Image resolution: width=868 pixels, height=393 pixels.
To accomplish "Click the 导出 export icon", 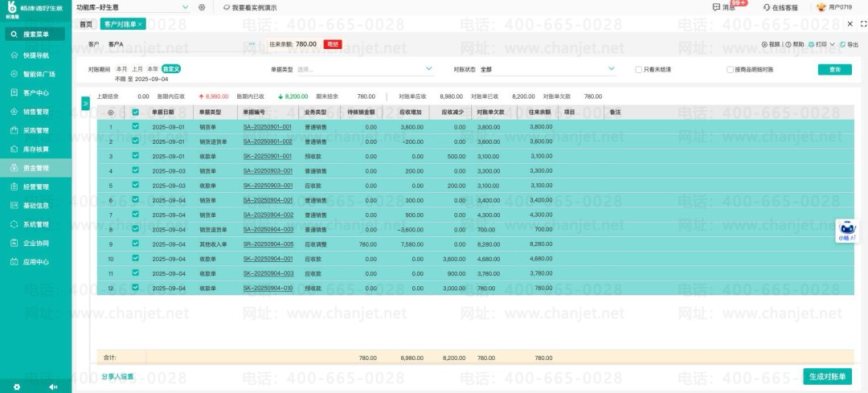I will (x=842, y=44).
